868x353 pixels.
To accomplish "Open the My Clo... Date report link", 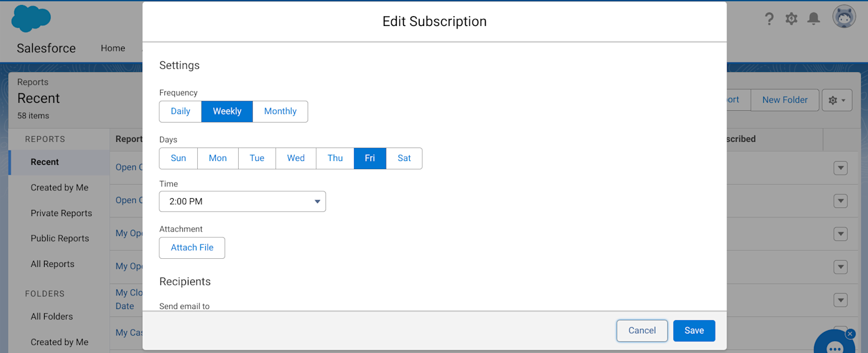I will click(130, 299).
